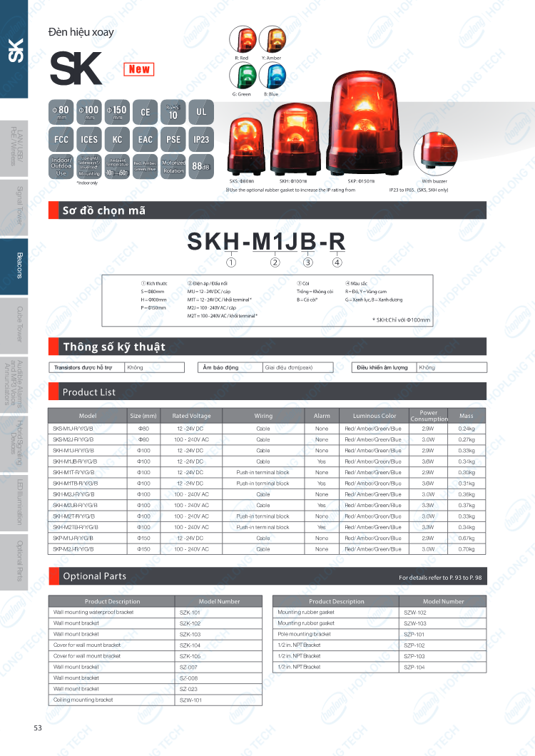This screenshot has height=756, width=535.
Task: Click the SZP-104 model number
Action: 414,668
